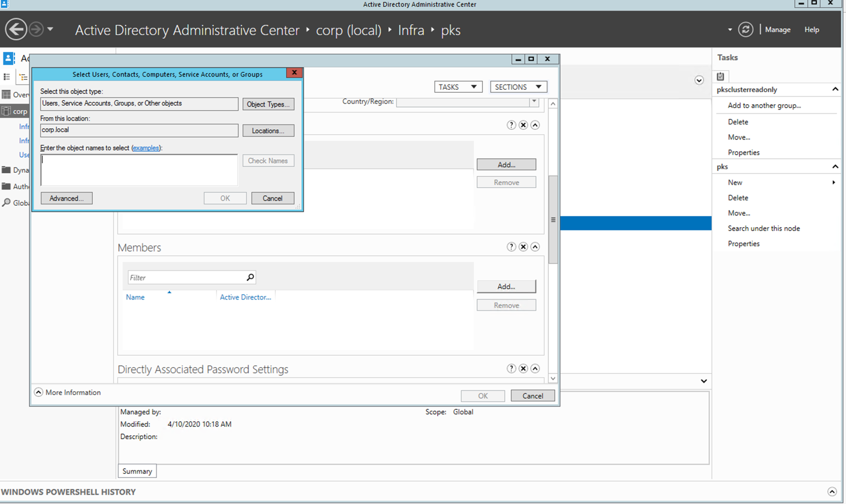Click the Advanced button
This screenshot has height=504, width=846.
67,198
